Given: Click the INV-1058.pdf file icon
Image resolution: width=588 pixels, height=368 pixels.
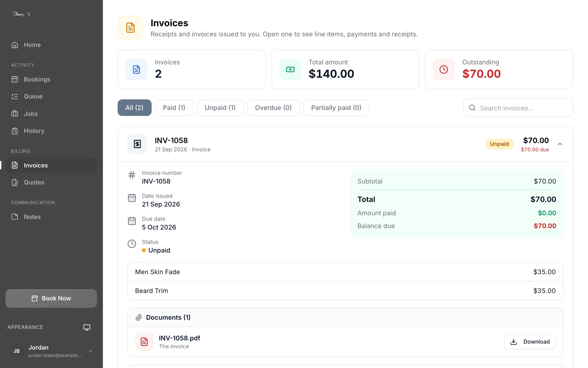Looking at the screenshot, I should tap(144, 342).
